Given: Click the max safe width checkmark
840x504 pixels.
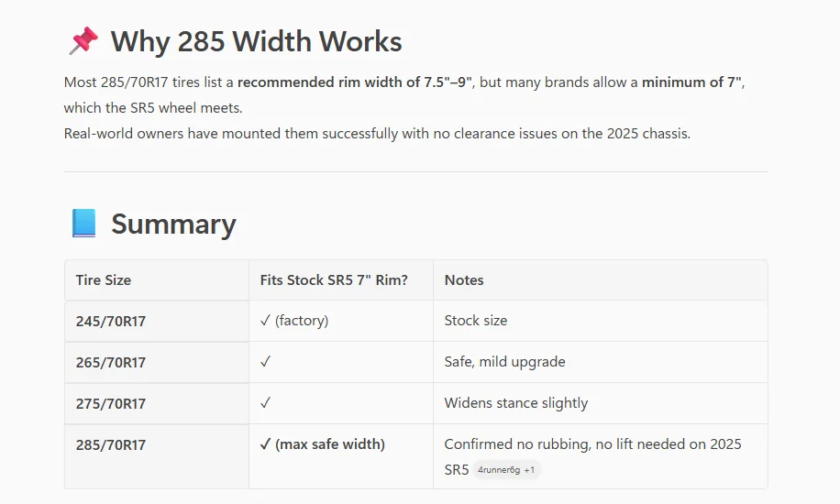Looking at the screenshot, I should point(265,444).
